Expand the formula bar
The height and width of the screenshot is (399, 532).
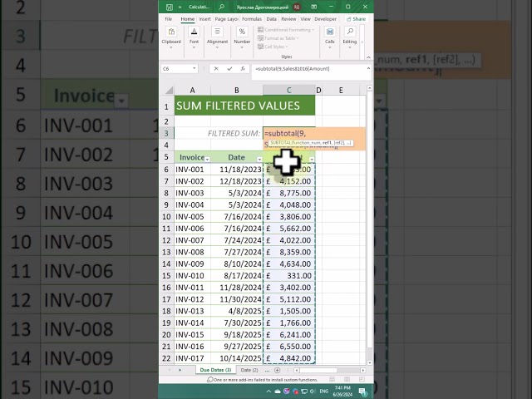(x=368, y=68)
